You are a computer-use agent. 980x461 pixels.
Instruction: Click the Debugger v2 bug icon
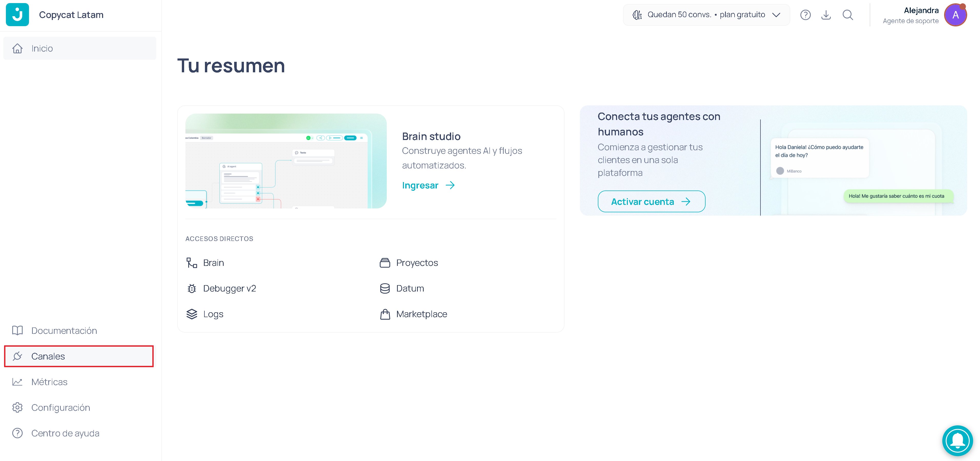click(192, 288)
